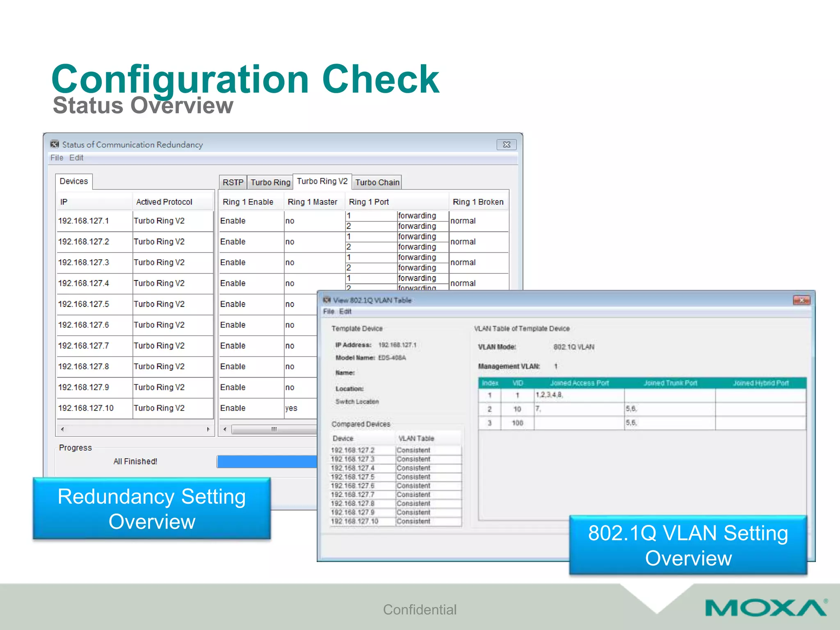840x630 pixels.
Task: Click the Actived Protocol column header
Action: tap(173, 202)
